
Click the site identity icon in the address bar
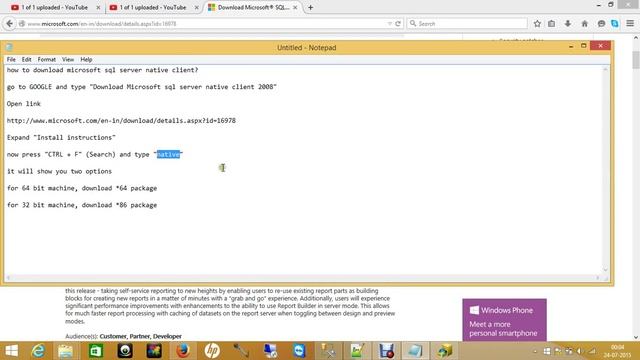[x=22, y=24]
